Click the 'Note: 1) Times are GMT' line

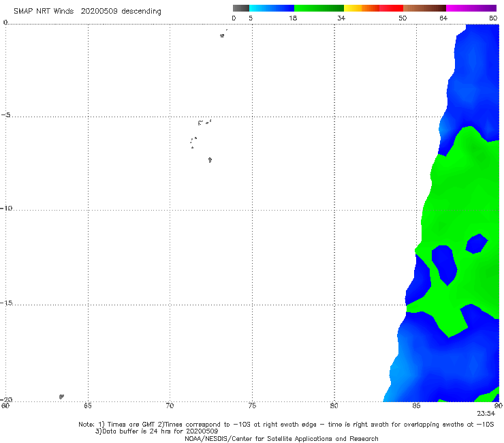(286, 425)
